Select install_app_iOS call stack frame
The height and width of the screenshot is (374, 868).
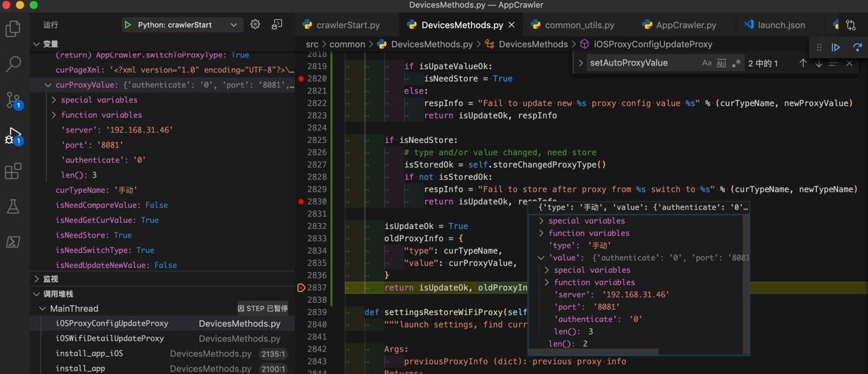click(x=162, y=353)
